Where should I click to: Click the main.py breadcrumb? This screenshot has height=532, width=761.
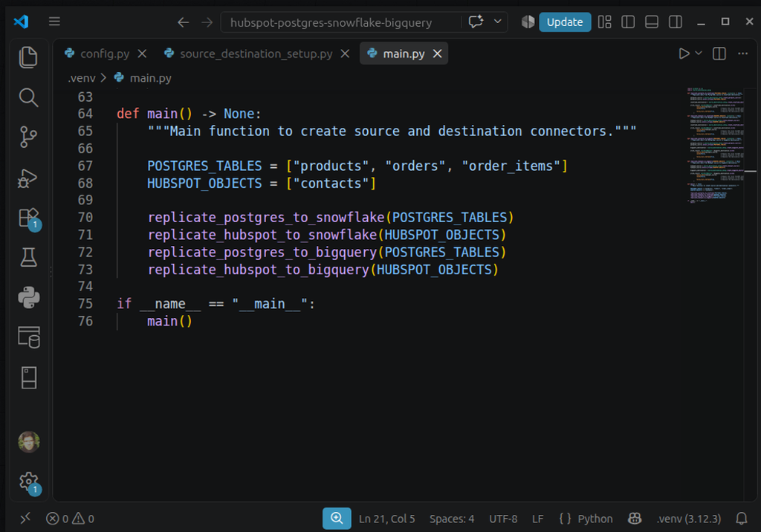pos(150,78)
